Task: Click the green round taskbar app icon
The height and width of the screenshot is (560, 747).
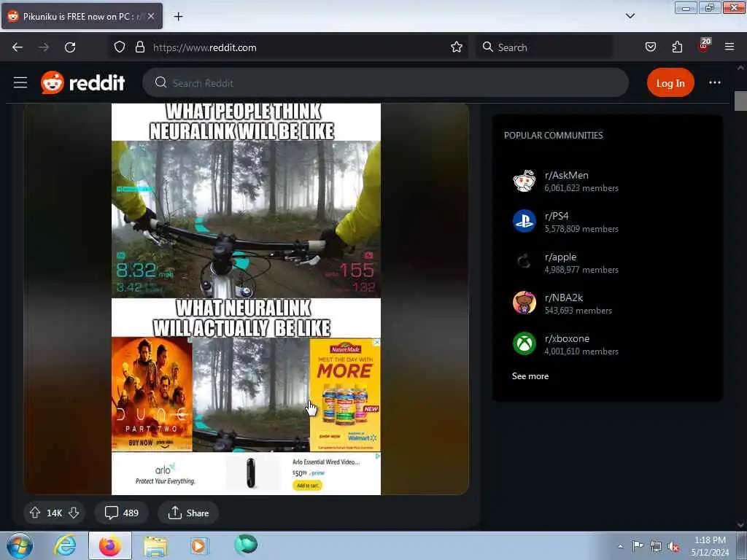Action: tap(246, 545)
